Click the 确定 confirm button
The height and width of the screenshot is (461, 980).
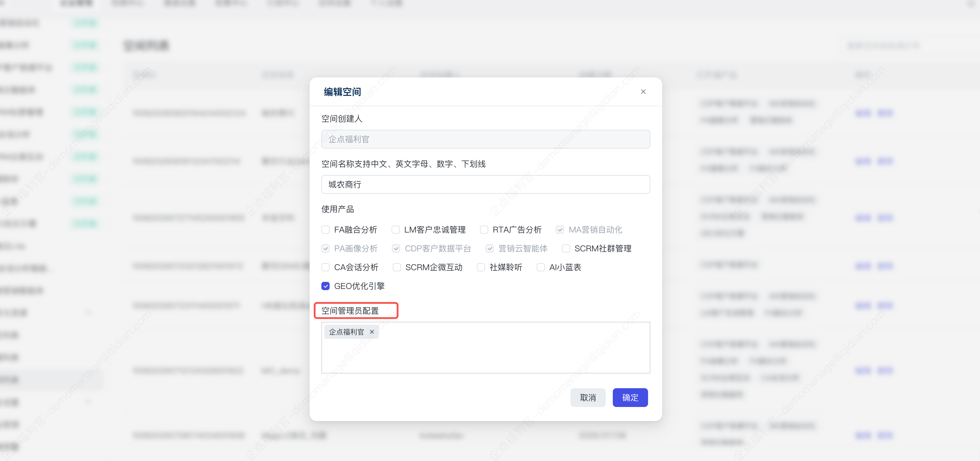[630, 398]
